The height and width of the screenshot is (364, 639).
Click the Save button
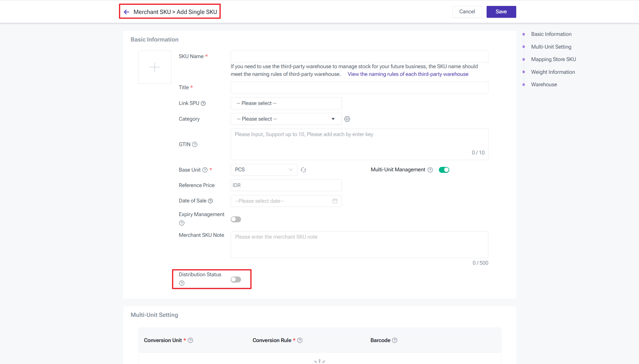click(501, 12)
